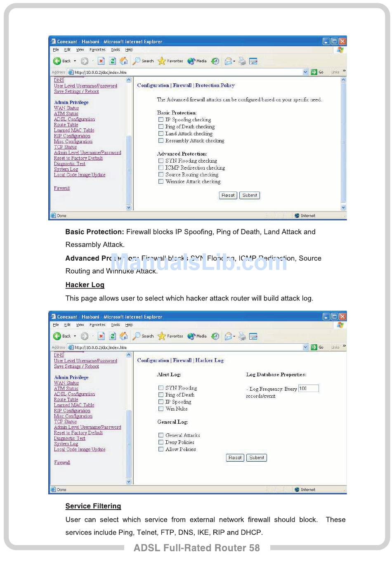
Task: Click Reset on the Hacker Log page
Action: (x=235, y=458)
